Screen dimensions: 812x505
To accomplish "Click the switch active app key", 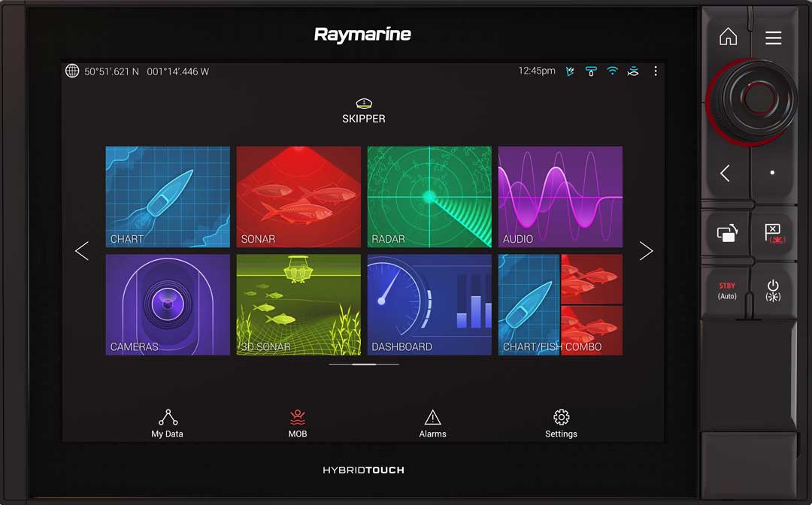I will pyautogui.click(x=727, y=233).
